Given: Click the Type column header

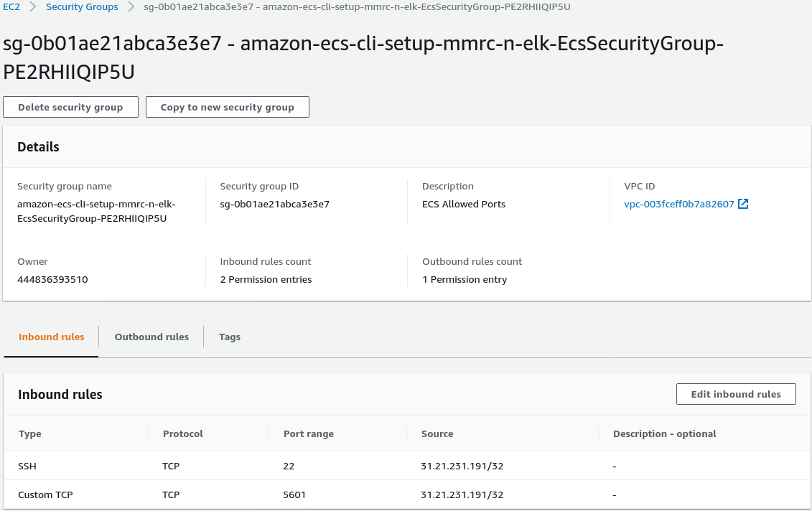Looking at the screenshot, I should click(30, 433).
